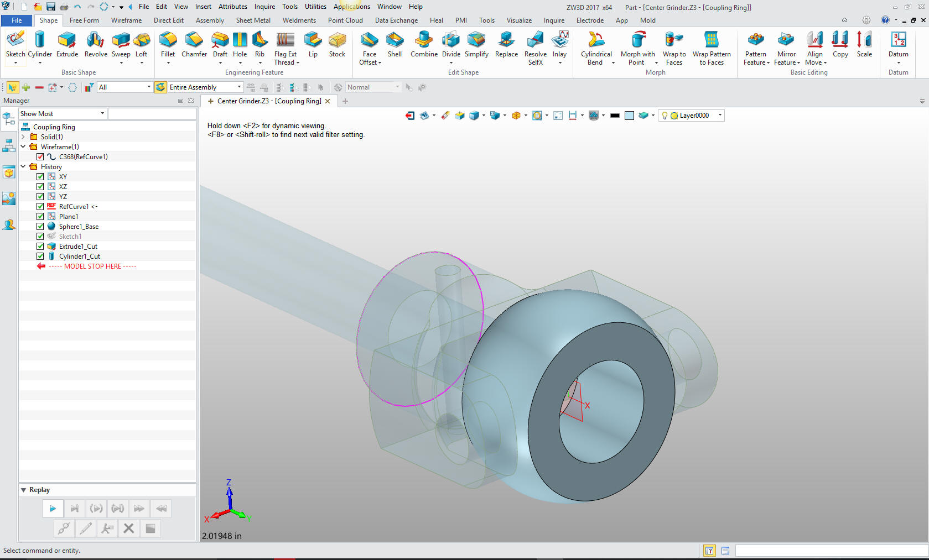Open the Attributes menu

click(233, 7)
